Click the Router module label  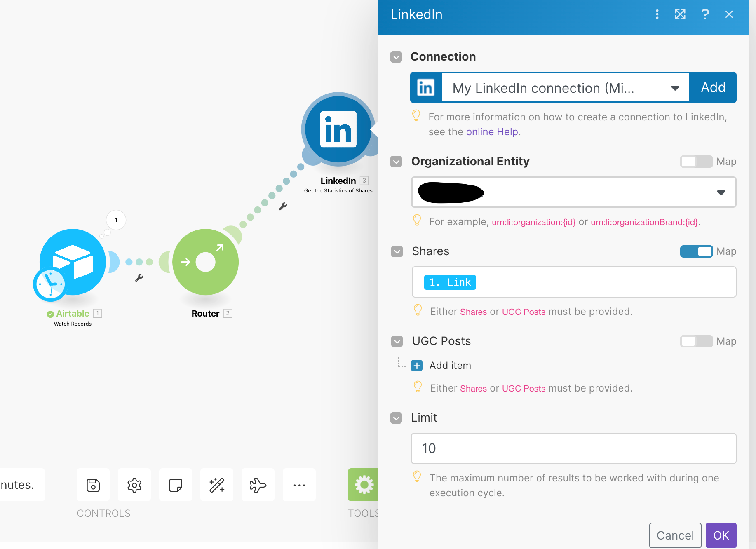point(205,314)
